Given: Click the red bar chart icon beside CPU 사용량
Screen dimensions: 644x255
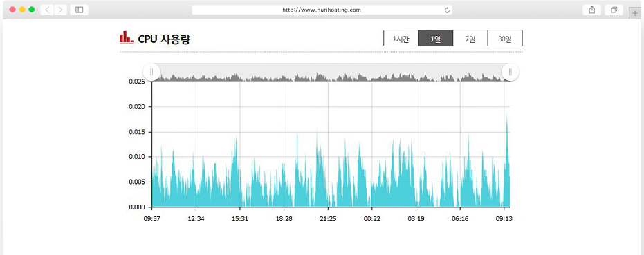Looking at the screenshot, I should point(126,37).
